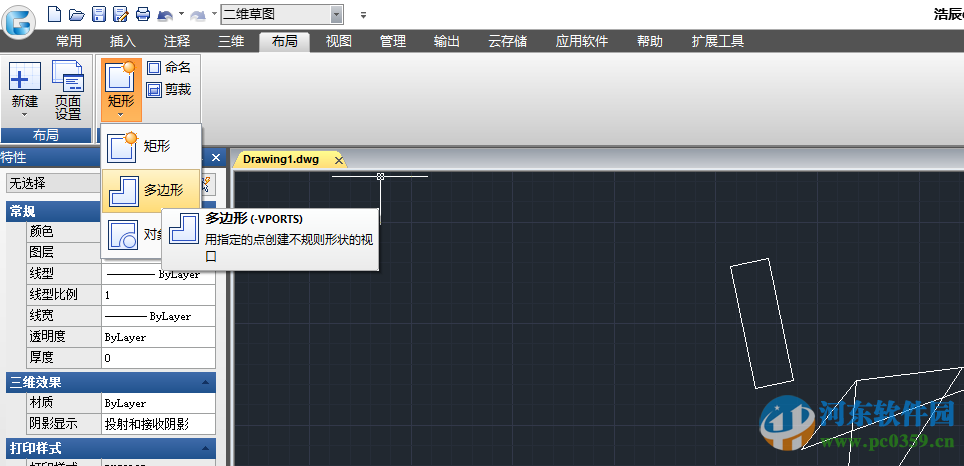964x466 pixels.
Task: Click the 透明度 ByLayer value
Action: [159, 338]
